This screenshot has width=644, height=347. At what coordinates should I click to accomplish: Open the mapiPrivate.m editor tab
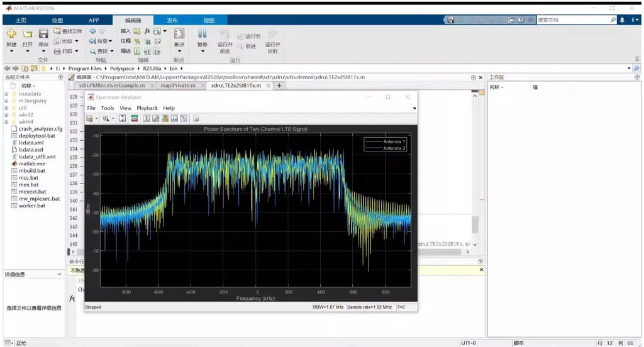(178, 86)
